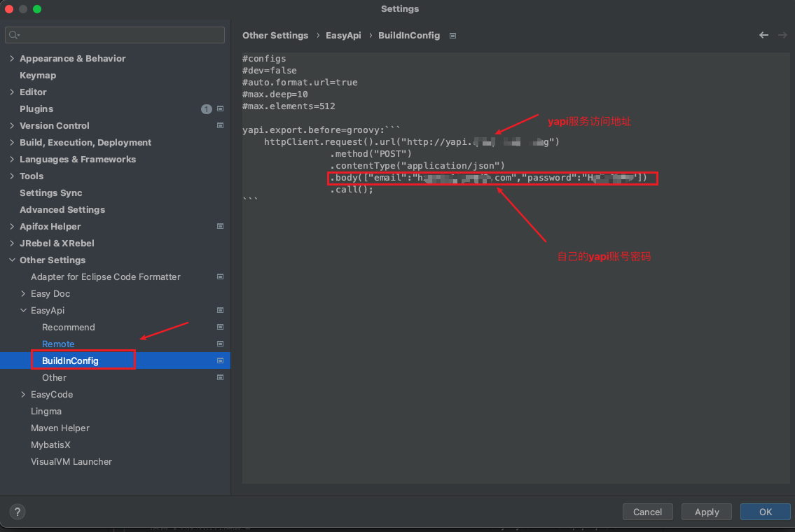Click the '.method("POST")' line
Viewport: 795px width, 532px height.
tap(371, 153)
